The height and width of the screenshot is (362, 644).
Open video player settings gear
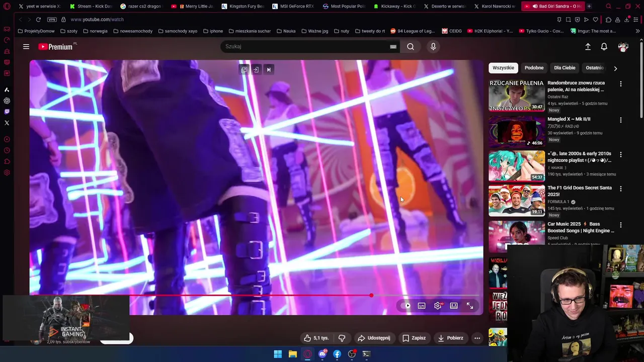pyautogui.click(x=438, y=306)
